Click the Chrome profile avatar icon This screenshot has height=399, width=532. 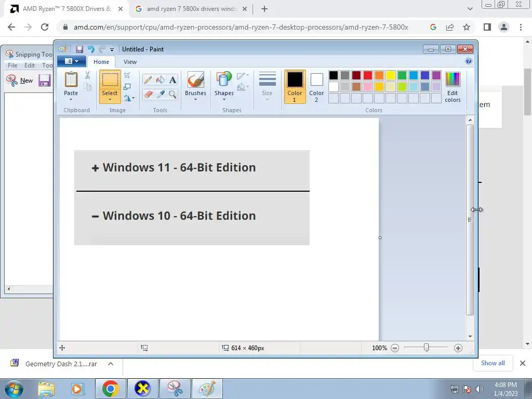[x=504, y=27]
